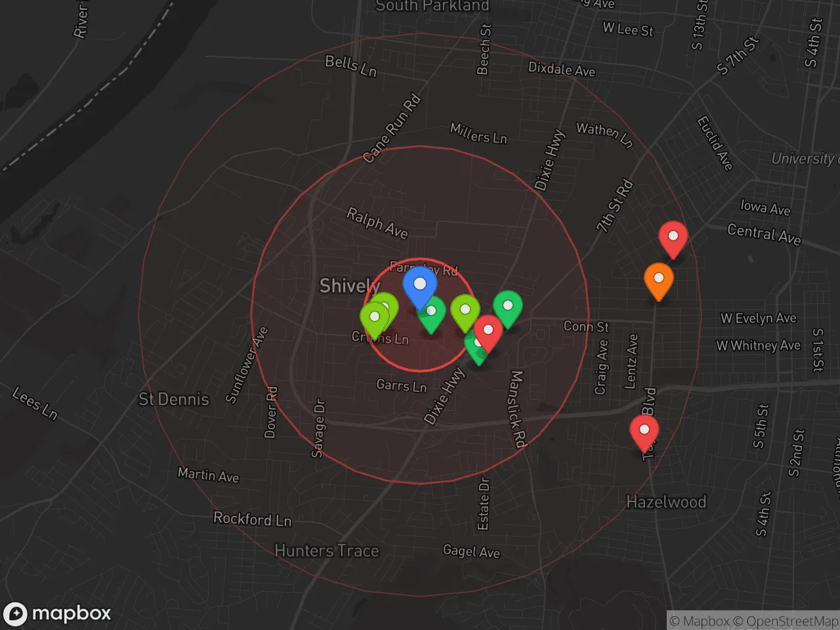The image size is (840, 630).
Task: Click the St Dennis neighborhood label
Action: [x=174, y=399]
